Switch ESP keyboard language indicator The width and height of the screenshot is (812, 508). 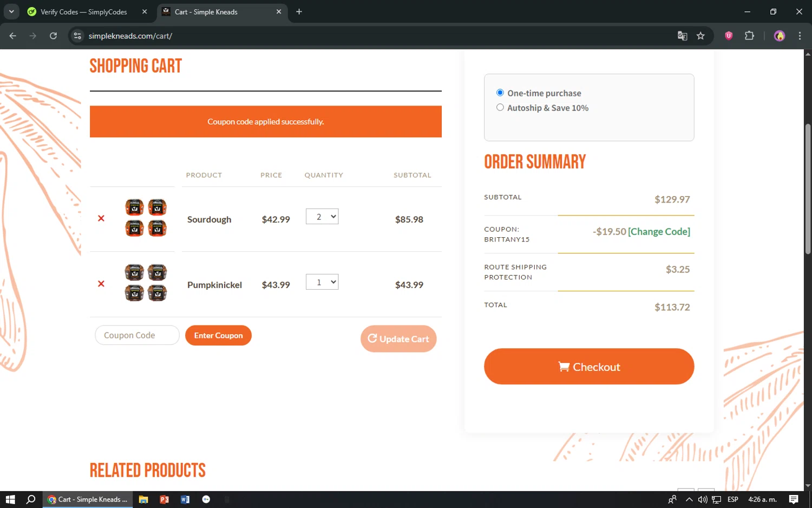click(x=733, y=499)
